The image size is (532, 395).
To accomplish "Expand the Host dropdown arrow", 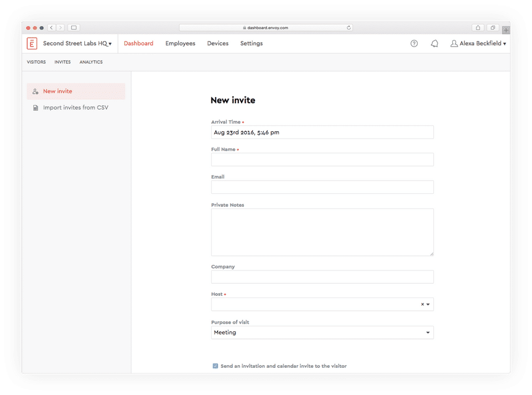I will pos(428,304).
